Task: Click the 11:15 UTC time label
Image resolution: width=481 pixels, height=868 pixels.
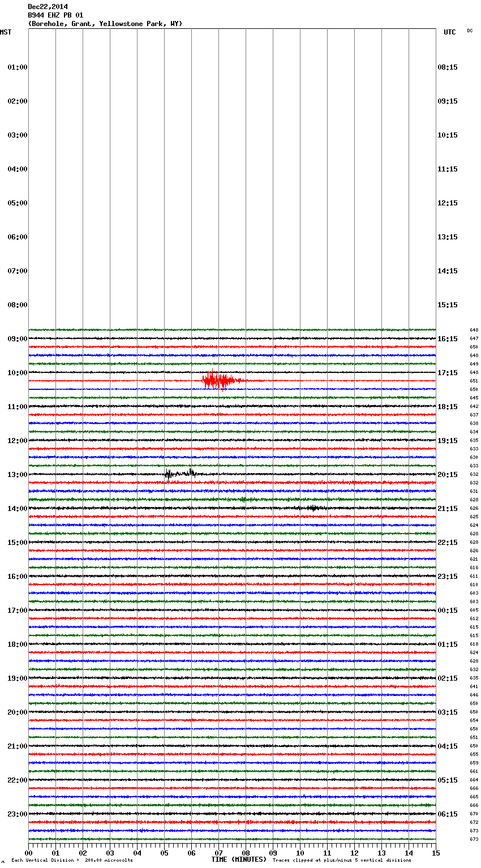Action: click(x=448, y=169)
